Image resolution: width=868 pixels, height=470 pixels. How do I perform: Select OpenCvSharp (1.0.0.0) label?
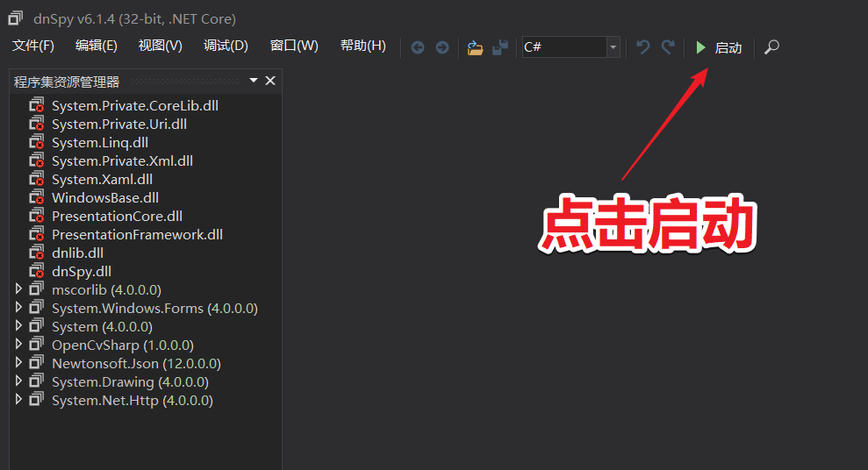pyautogui.click(x=123, y=345)
